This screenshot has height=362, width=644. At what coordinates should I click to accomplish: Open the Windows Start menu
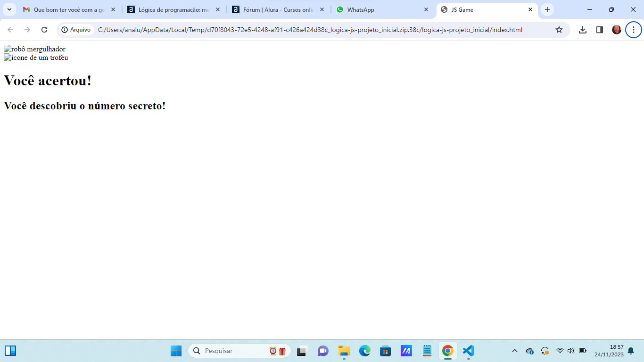[x=176, y=351]
